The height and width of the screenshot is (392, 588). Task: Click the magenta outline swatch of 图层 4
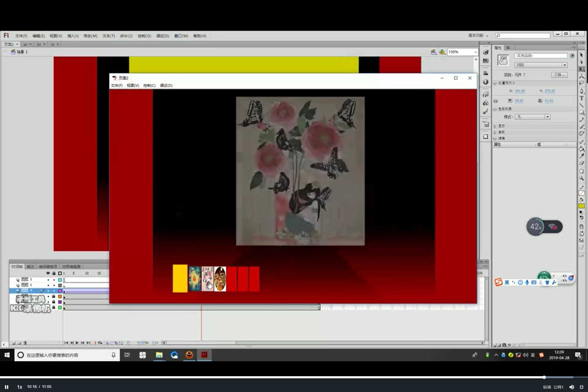pos(60,291)
